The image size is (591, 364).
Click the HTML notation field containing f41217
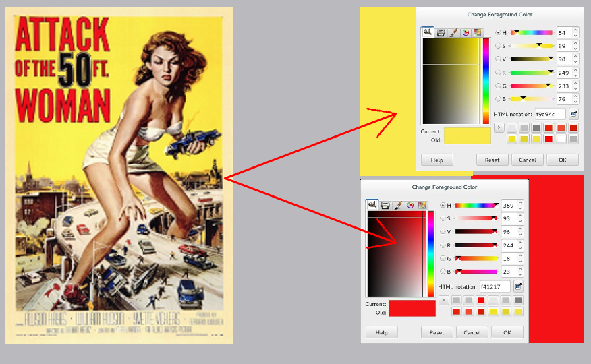(495, 286)
